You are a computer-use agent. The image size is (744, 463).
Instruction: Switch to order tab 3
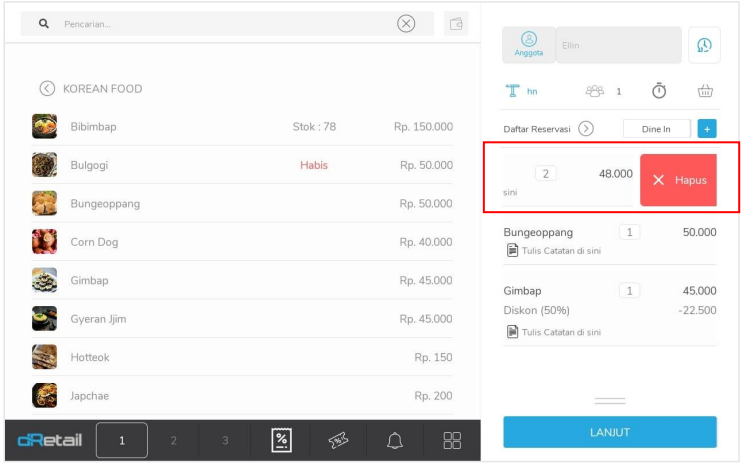coord(225,440)
